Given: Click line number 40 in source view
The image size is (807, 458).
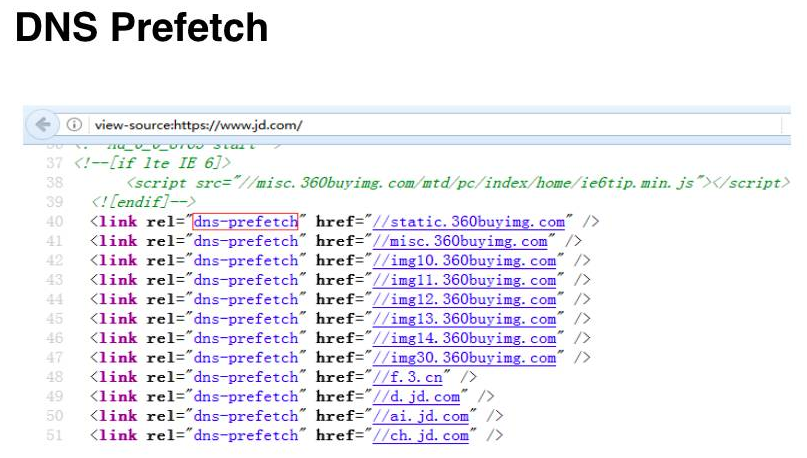Looking at the screenshot, I should (x=55, y=222).
